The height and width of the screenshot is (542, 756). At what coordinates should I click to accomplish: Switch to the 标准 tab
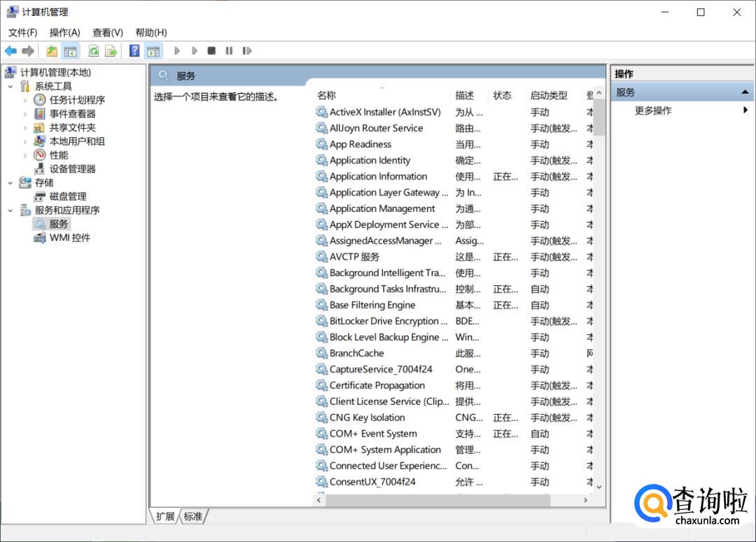click(193, 516)
